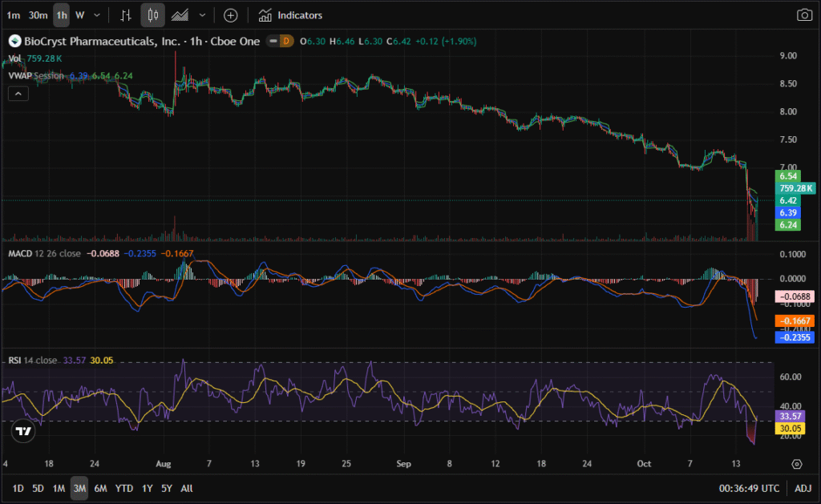The height and width of the screenshot is (504, 821).
Task: Expand the chart style dropdown arrow
Action: (202, 15)
